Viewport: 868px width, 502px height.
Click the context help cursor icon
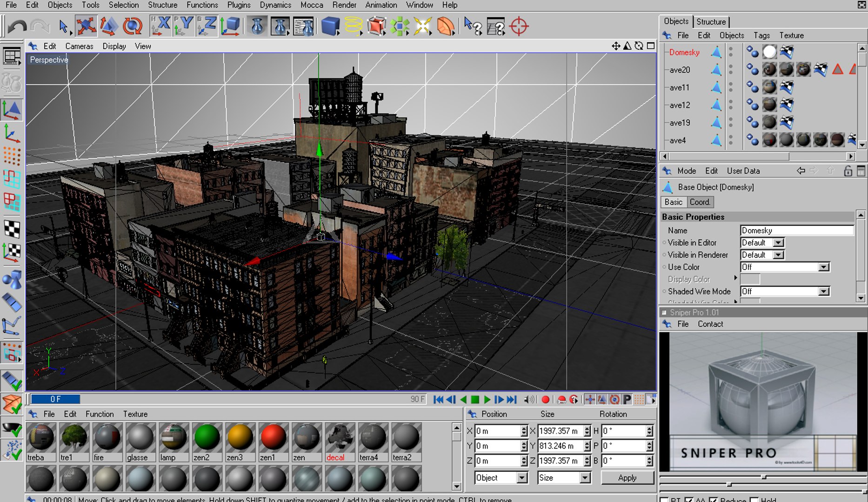tap(473, 26)
